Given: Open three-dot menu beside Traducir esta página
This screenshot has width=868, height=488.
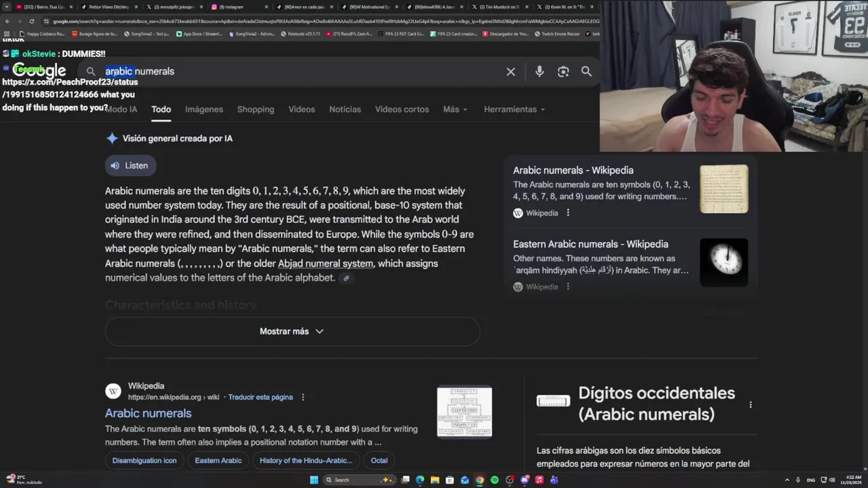Looking at the screenshot, I should tap(303, 397).
